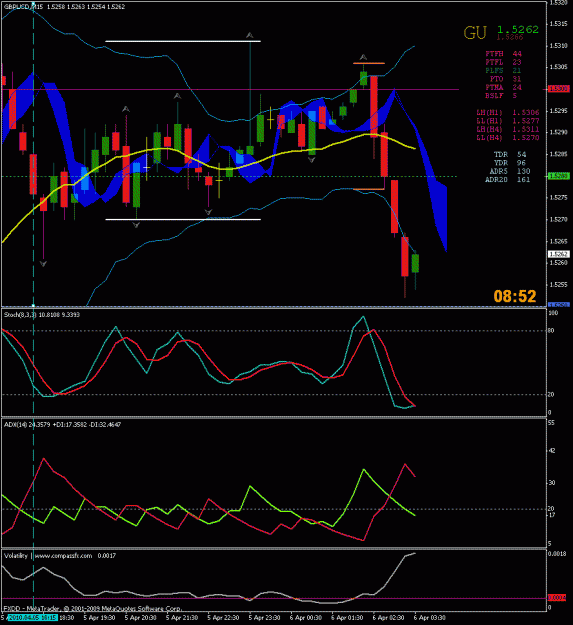Viewport: 573px width, 625px height.
Task: Click the fractal up arrow above the upper white line
Action: click(249, 36)
